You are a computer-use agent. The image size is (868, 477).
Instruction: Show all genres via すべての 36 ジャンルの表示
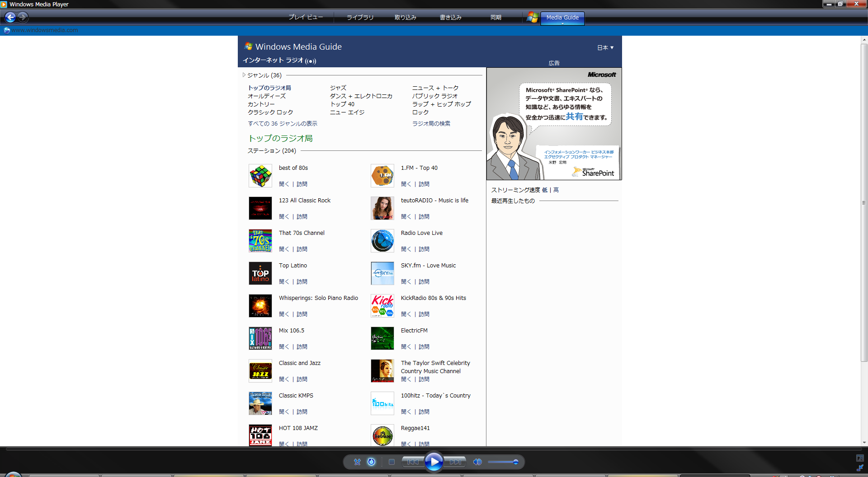coord(283,123)
